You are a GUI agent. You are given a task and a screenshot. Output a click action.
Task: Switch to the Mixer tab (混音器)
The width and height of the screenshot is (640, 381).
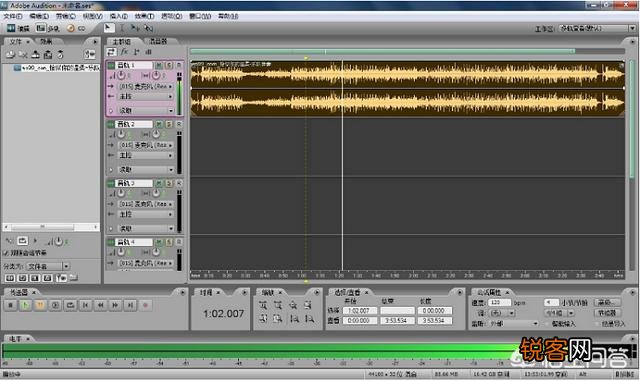[158, 42]
